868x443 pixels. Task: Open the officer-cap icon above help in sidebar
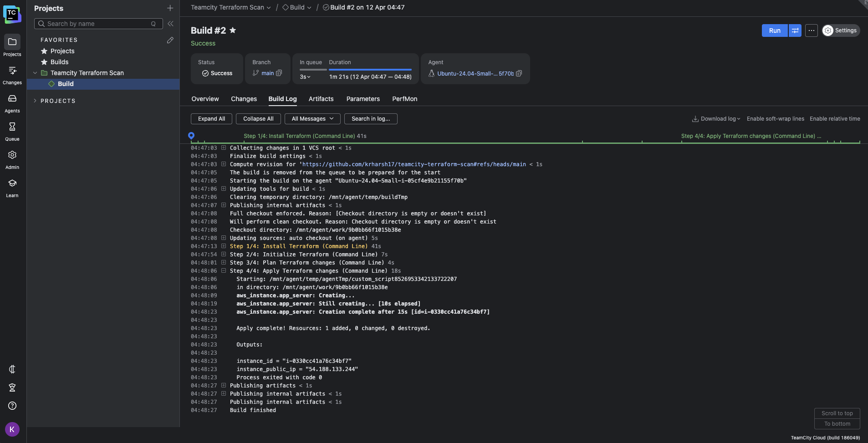pyautogui.click(x=12, y=387)
